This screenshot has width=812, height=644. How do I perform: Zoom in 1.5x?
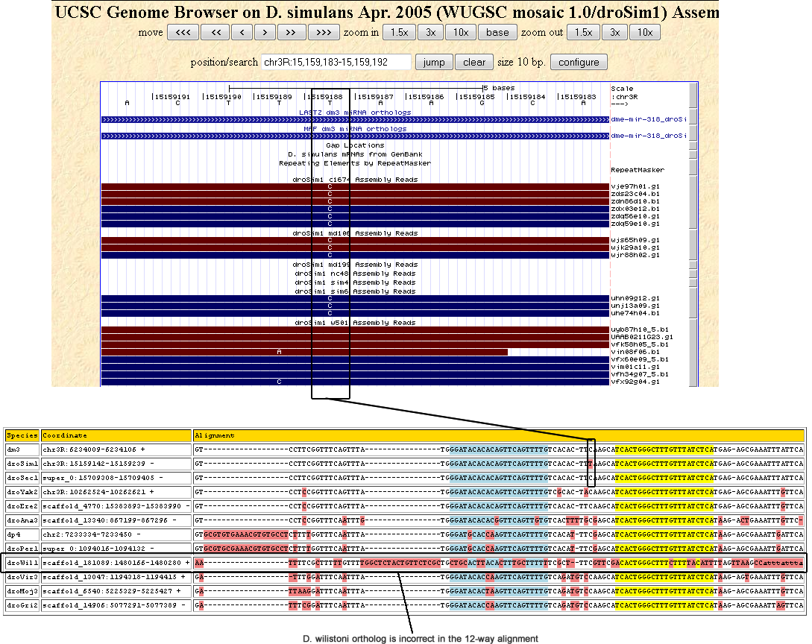[x=399, y=32]
